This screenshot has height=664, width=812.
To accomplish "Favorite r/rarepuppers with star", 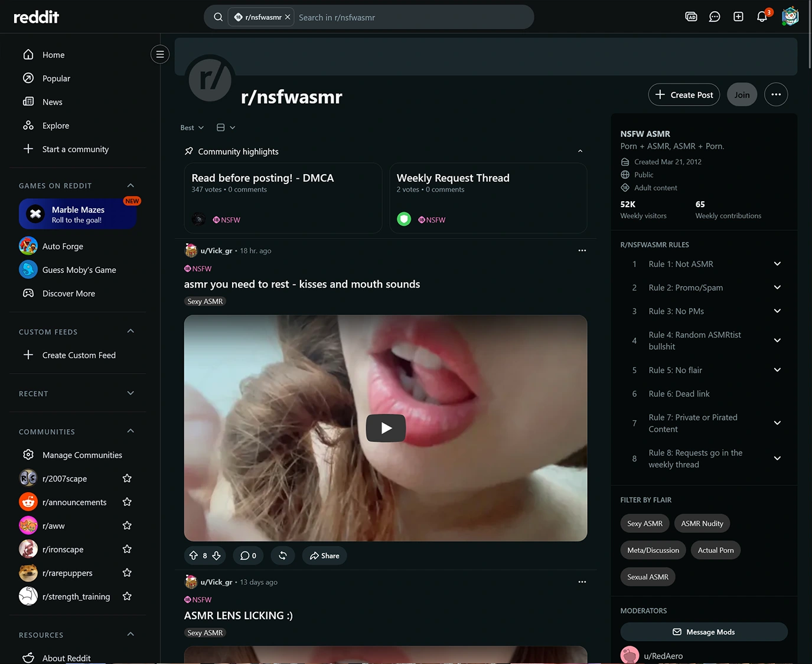I will (127, 573).
